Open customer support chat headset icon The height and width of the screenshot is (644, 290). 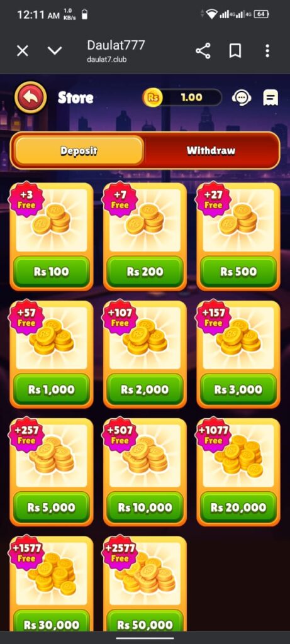[x=242, y=97]
